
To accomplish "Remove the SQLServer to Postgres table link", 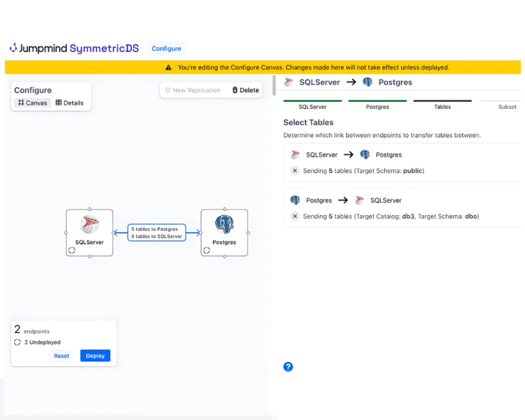I will [295, 170].
